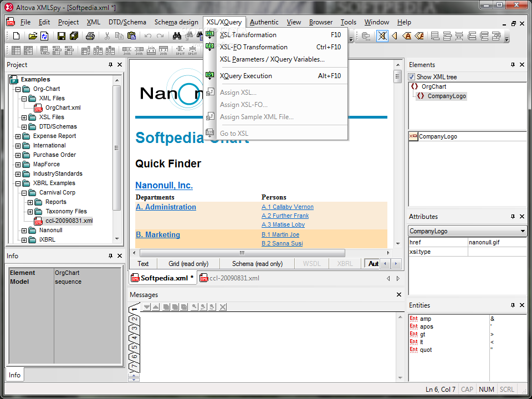
Task: Click the nanonull.gif href value field
Action: point(497,242)
